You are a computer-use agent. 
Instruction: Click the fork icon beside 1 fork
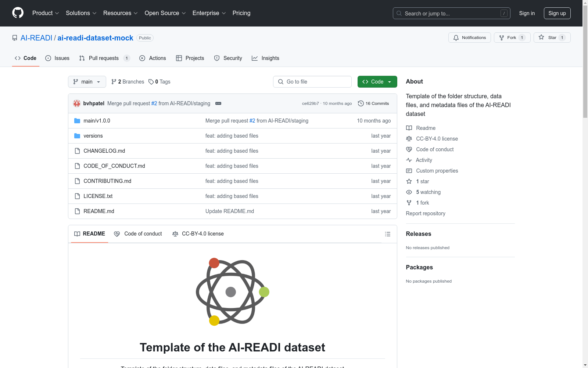409,203
